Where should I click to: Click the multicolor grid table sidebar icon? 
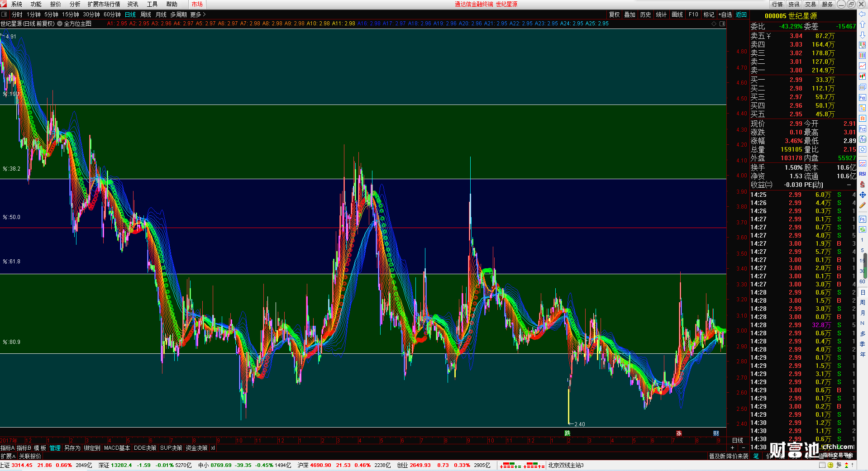pos(862,56)
